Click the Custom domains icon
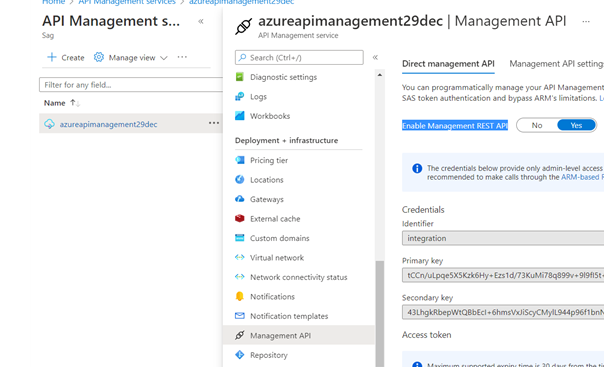 tap(240, 238)
